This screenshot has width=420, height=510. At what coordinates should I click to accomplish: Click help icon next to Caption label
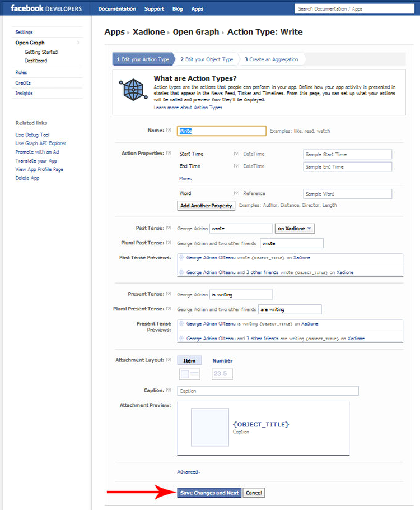click(169, 390)
